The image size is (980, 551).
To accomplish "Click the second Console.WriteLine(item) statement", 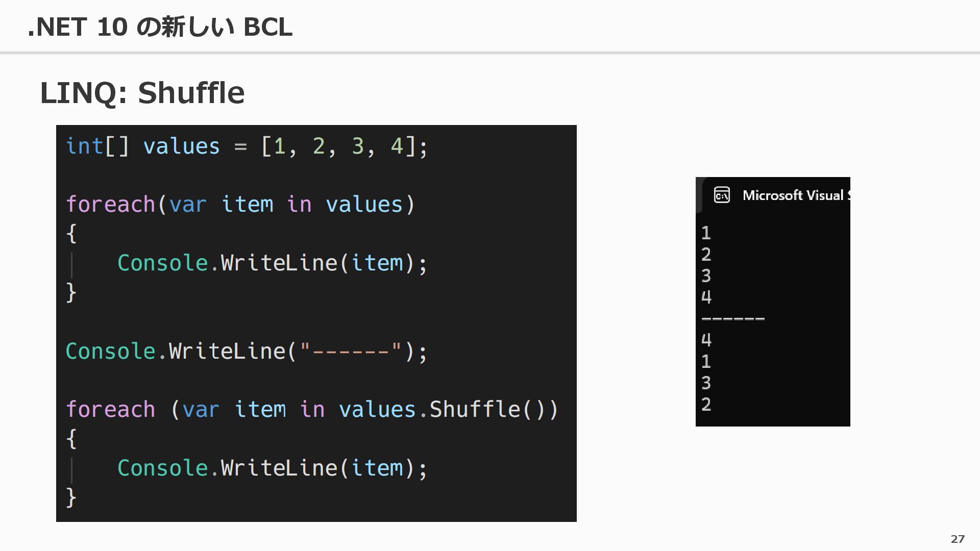I will pyautogui.click(x=273, y=468).
